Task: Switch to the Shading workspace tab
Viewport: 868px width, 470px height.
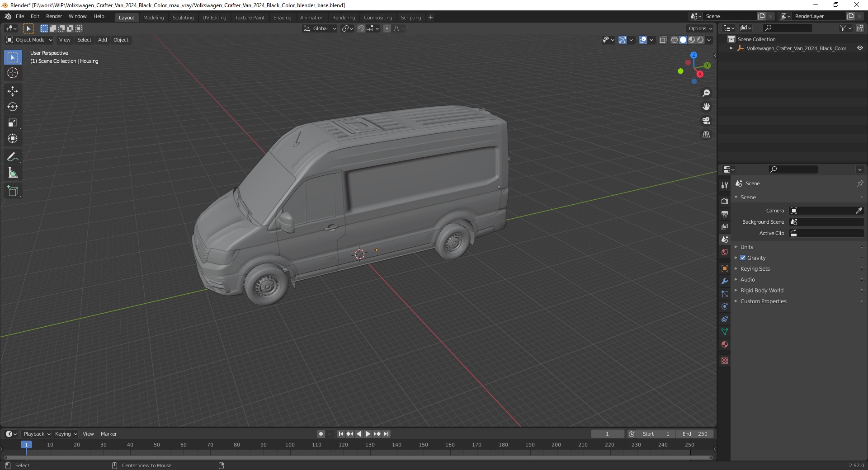Action: pyautogui.click(x=282, y=18)
